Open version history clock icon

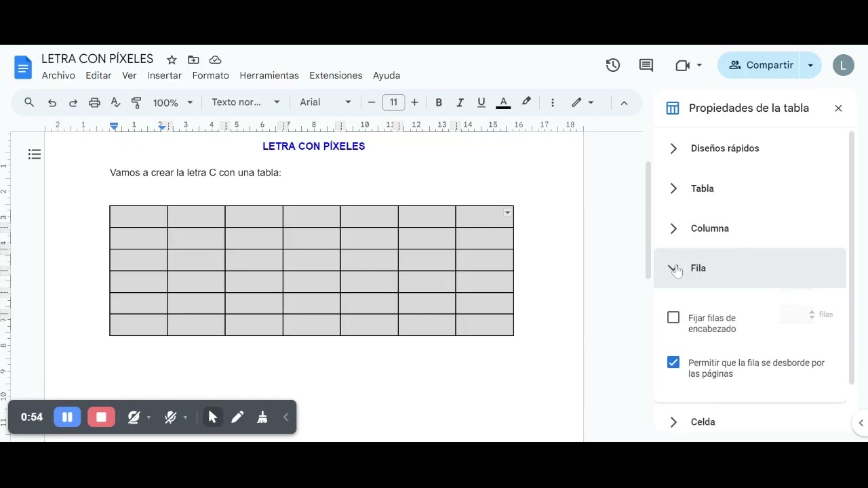coord(613,65)
